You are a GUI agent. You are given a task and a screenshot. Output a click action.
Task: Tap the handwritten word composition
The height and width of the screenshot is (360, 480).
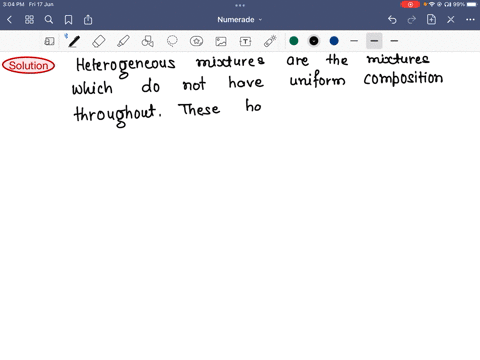coord(403,79)
